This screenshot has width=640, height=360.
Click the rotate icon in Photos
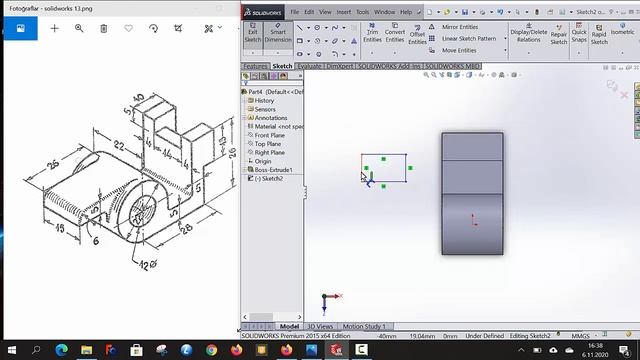tap(153, 28)
